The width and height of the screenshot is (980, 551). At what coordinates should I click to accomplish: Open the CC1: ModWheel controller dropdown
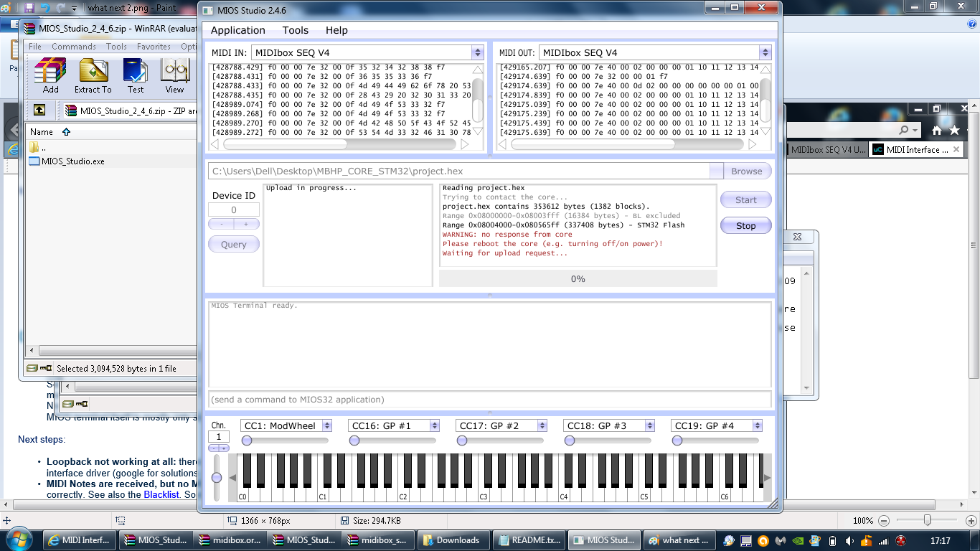click(326, 426)
